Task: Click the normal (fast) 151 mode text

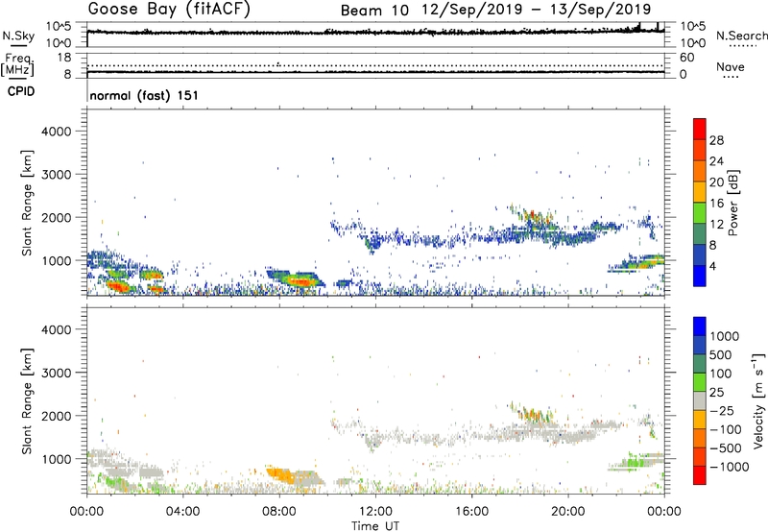Action: (x=144, y=95)
